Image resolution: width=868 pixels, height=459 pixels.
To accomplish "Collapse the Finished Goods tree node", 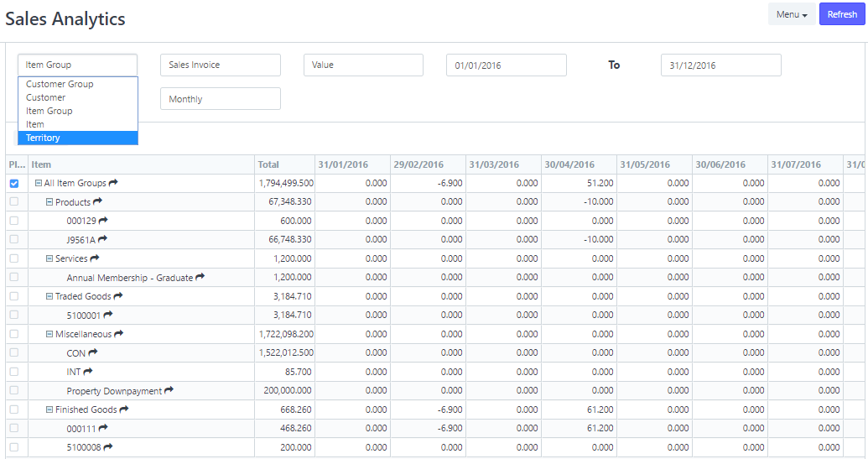I will tap(49, 409).
